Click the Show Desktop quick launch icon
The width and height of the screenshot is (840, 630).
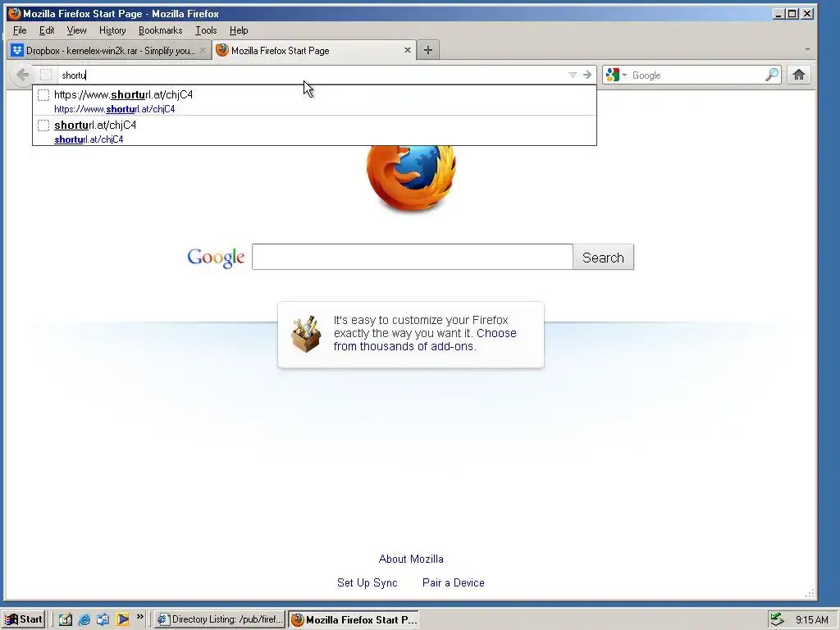click(66, 619)
